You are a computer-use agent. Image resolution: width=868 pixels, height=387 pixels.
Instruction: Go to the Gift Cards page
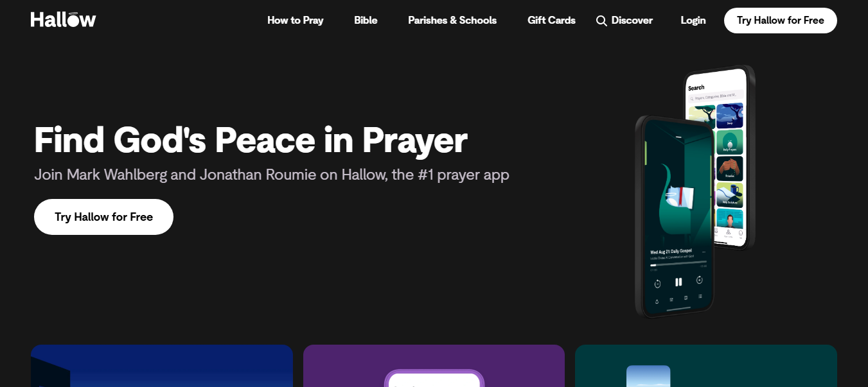click(551, 21)
